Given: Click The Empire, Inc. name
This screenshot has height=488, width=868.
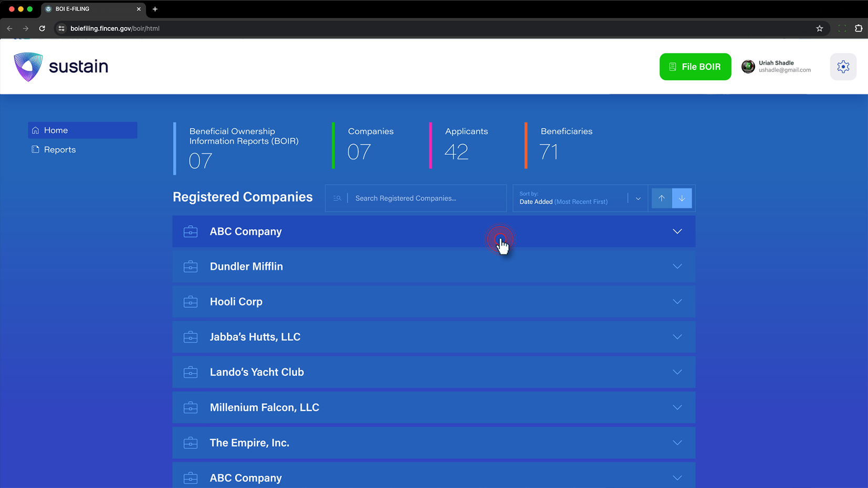Looking at the screenshot, I should point(249,443).
